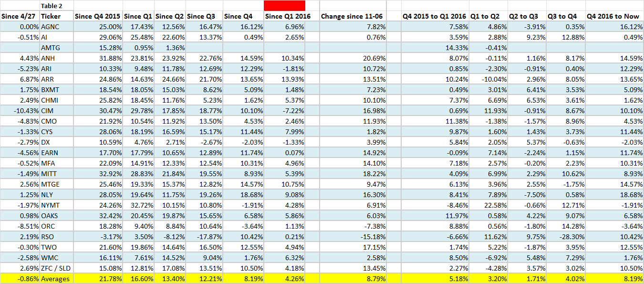Screen dimensions: 644x284
Task: Click the 'ZFC / SLD' ticker cell
Action: (56, 268)
